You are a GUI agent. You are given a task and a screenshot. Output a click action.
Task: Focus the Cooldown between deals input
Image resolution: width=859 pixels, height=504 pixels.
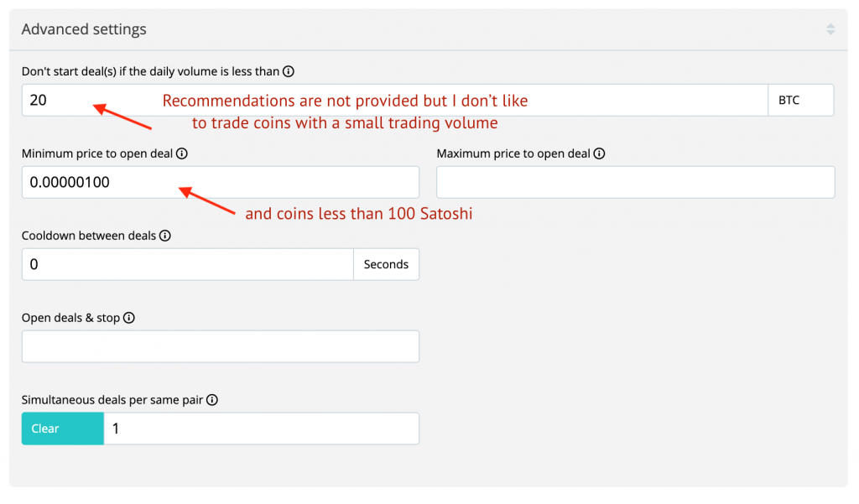pos(187,264)
